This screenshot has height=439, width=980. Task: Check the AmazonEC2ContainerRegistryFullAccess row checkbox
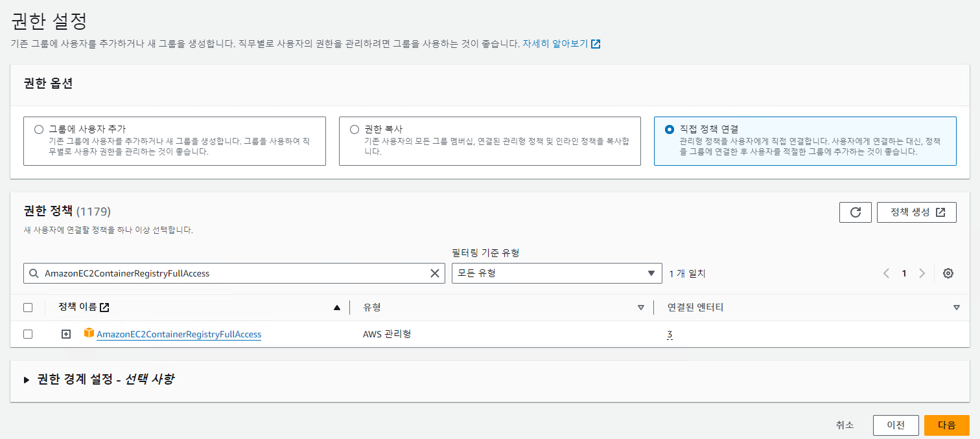(x=28, y=334)
